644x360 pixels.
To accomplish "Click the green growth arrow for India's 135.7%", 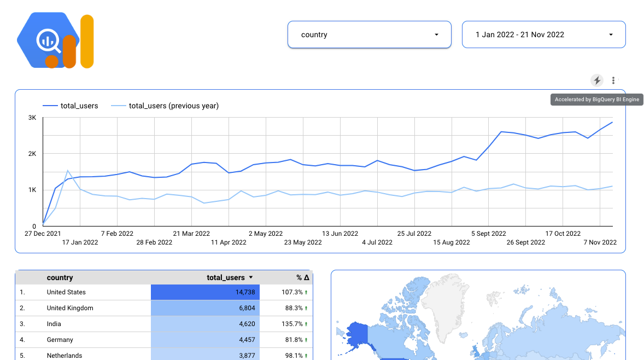I will 306,324.
